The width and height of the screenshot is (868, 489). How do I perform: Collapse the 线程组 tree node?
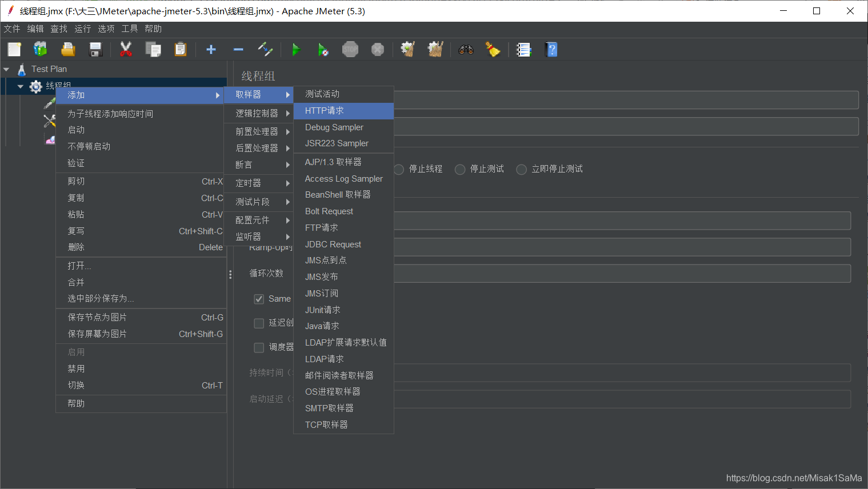click(x=21, y=85)
